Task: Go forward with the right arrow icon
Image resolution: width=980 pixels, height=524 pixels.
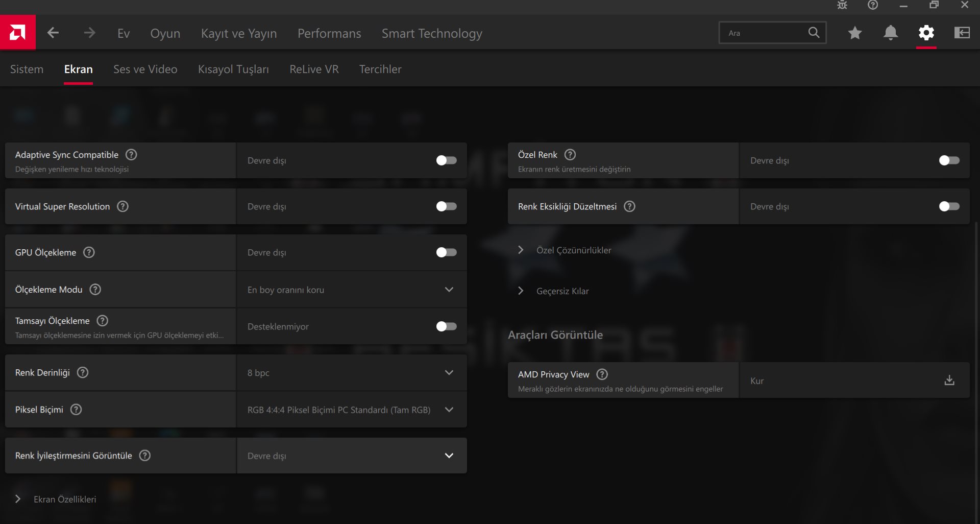Action: point(89,33)
